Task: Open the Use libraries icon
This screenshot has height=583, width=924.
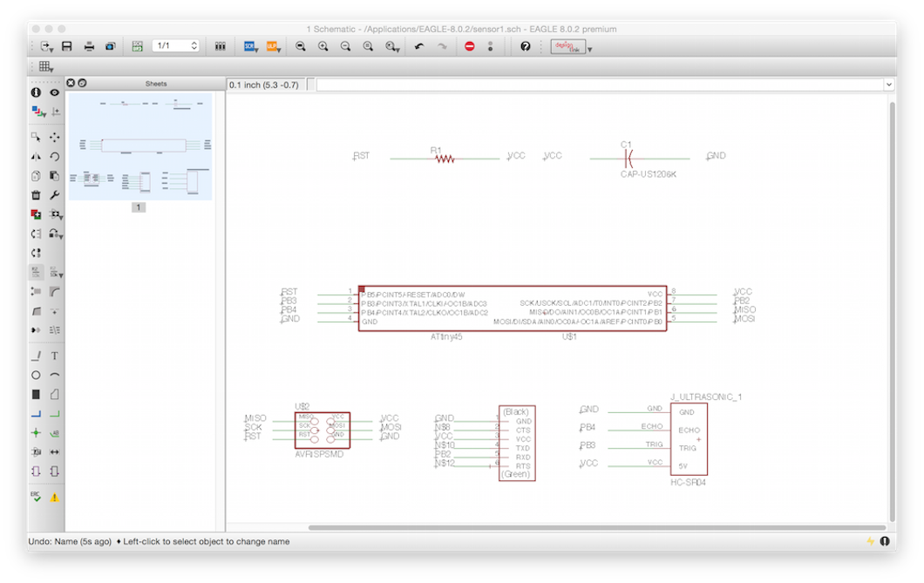Action: pos(220,46)
